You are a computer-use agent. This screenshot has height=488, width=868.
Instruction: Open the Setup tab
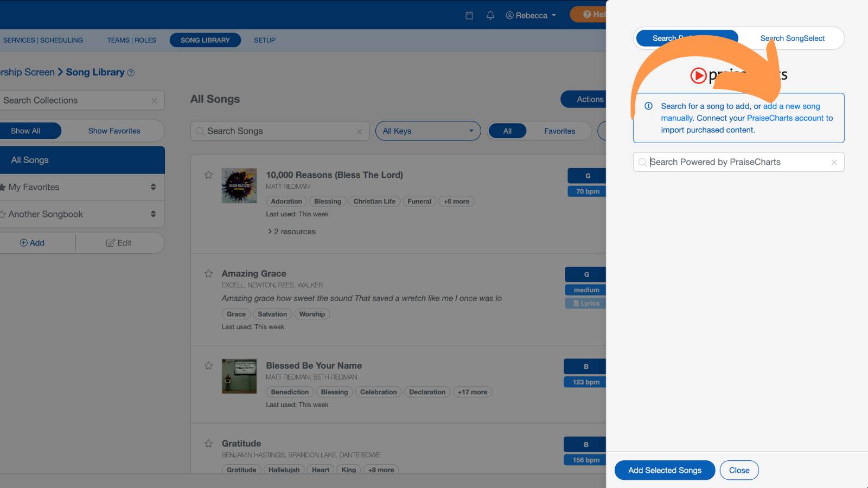[x=265, y=40]
